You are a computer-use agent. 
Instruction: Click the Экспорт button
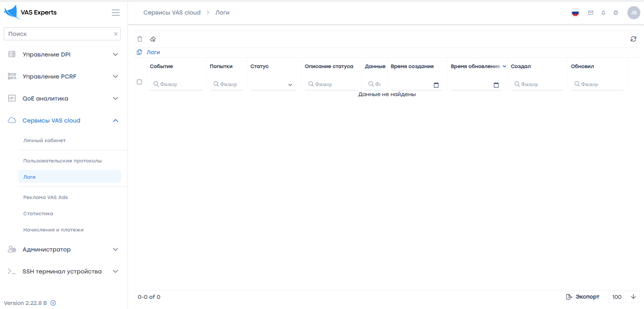pyautogui.click(x=582, y=297)
